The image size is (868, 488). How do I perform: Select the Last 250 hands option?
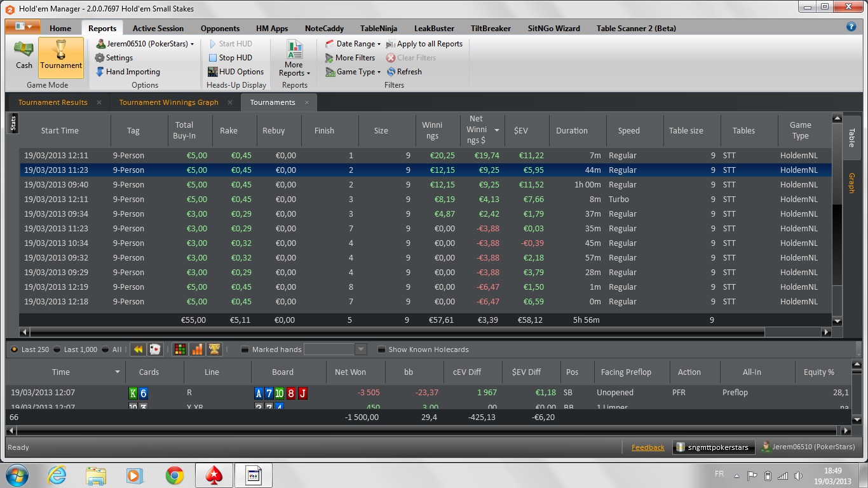coord(31,349)
